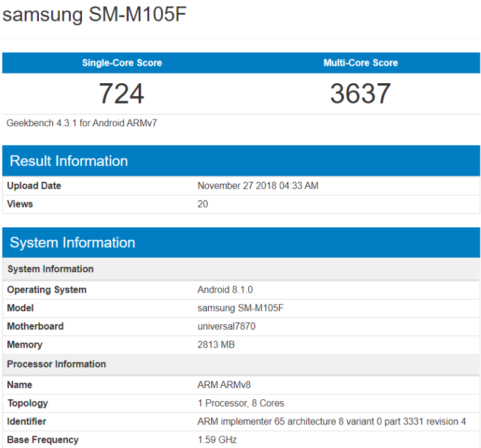
Task: Click the Upload Date row label
Action: tap(34, 185)
